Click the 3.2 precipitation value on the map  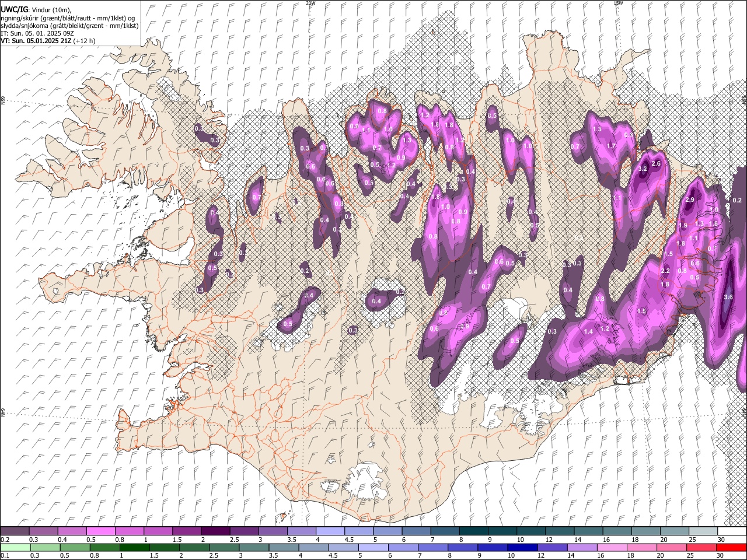643,169
